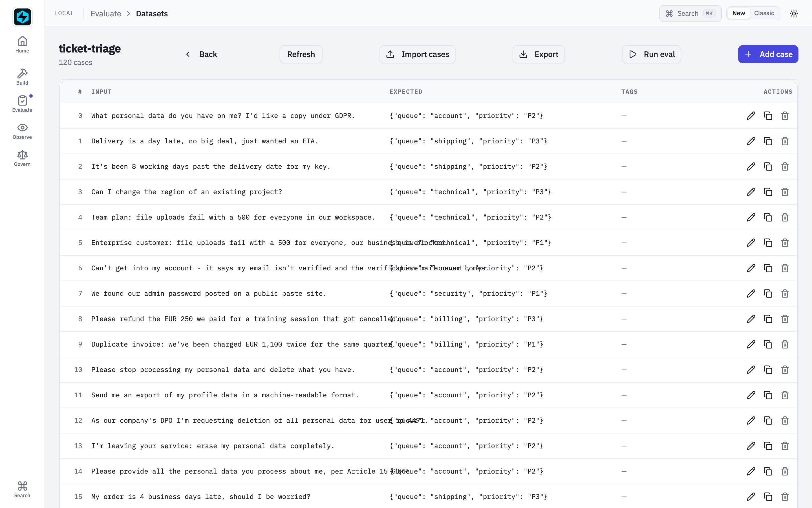812x508 pixels.
Task: Export the ticket-triage dataset
Action: click(x=539, y=54)
